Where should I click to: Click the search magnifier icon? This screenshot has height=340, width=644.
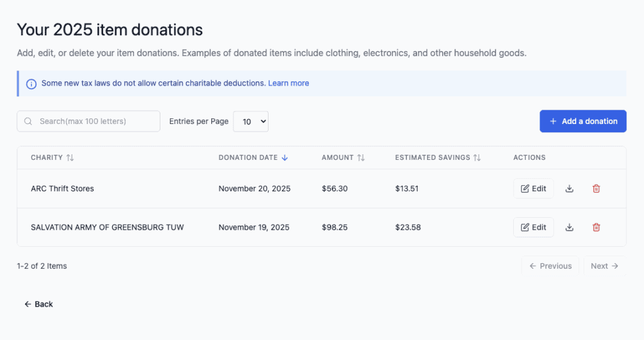(28, 122)
